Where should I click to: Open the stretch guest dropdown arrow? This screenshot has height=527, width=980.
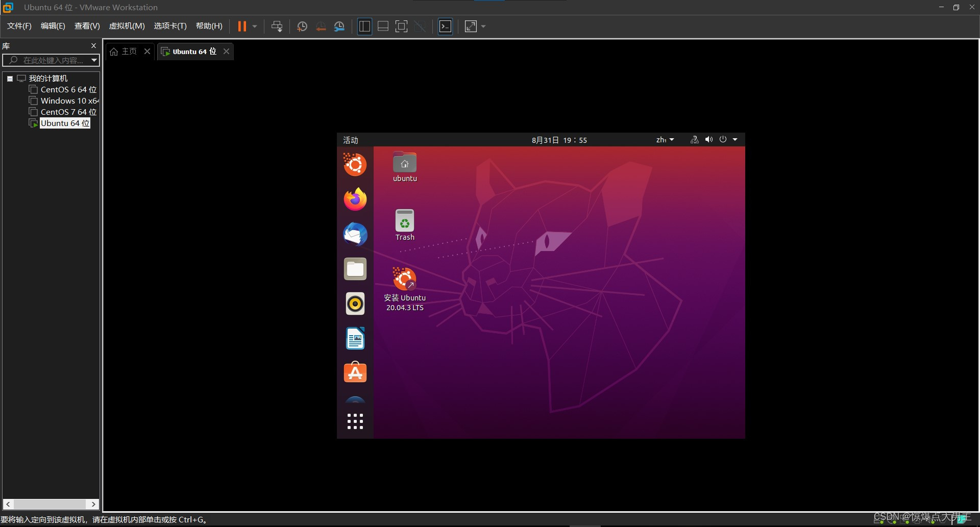click(483, 27)
